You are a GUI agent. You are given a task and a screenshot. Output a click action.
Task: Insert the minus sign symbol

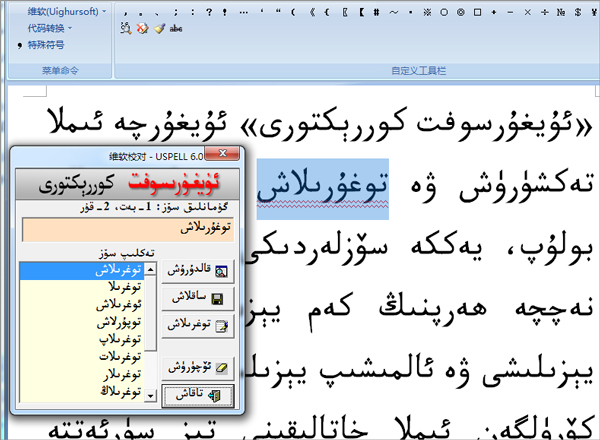510,13
